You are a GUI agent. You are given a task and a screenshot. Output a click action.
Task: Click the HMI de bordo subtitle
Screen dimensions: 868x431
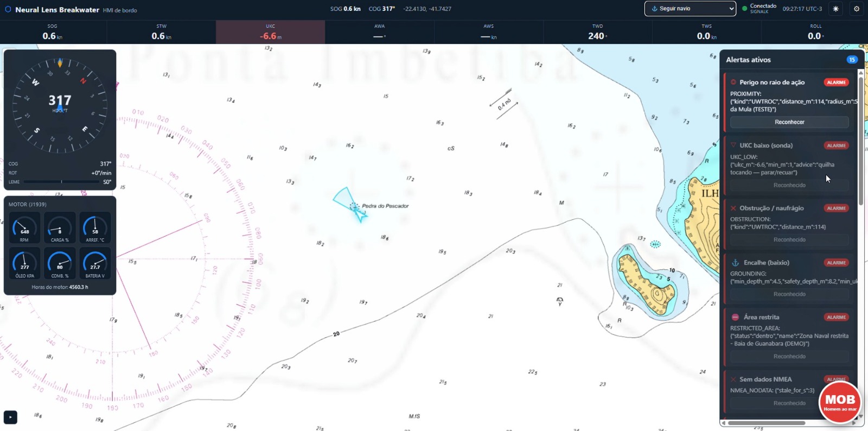[x=120, y=10]
